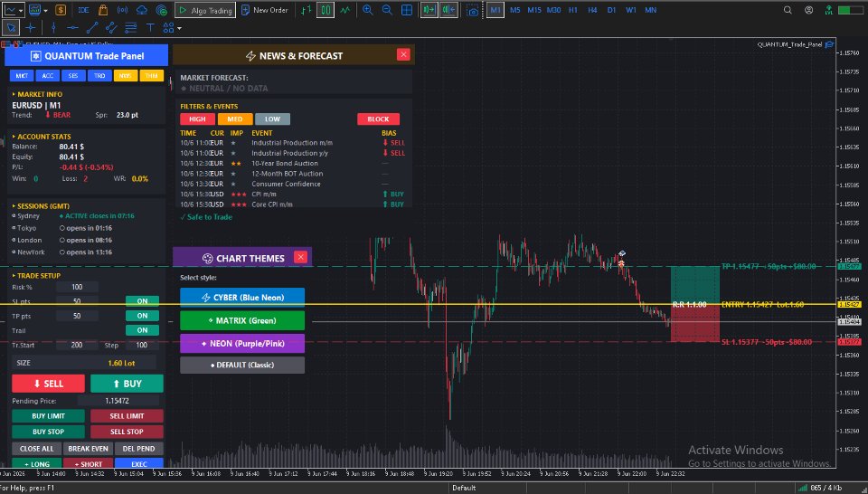Expand the shapes objects dropdown arrow

pos(179,28)
